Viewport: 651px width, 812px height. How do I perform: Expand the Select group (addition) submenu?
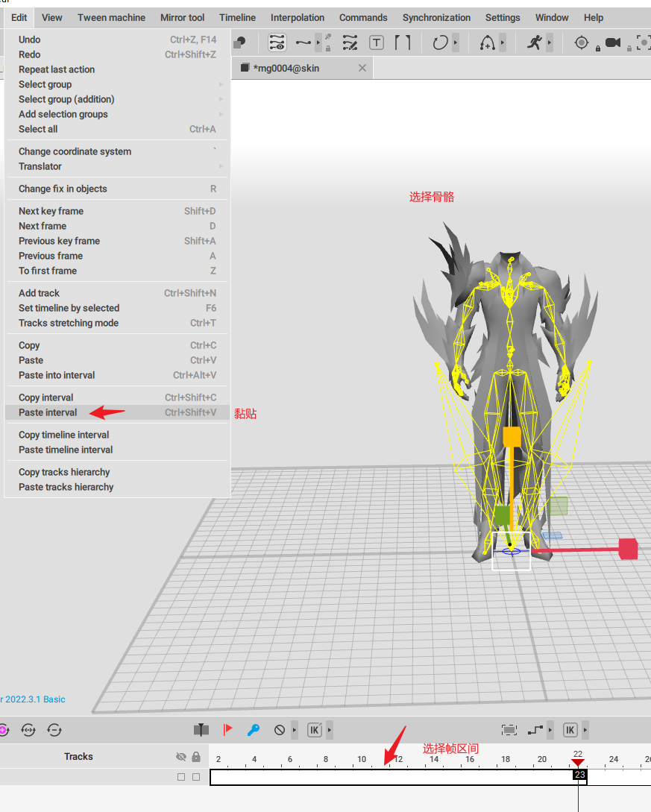(x=117, y=99)
